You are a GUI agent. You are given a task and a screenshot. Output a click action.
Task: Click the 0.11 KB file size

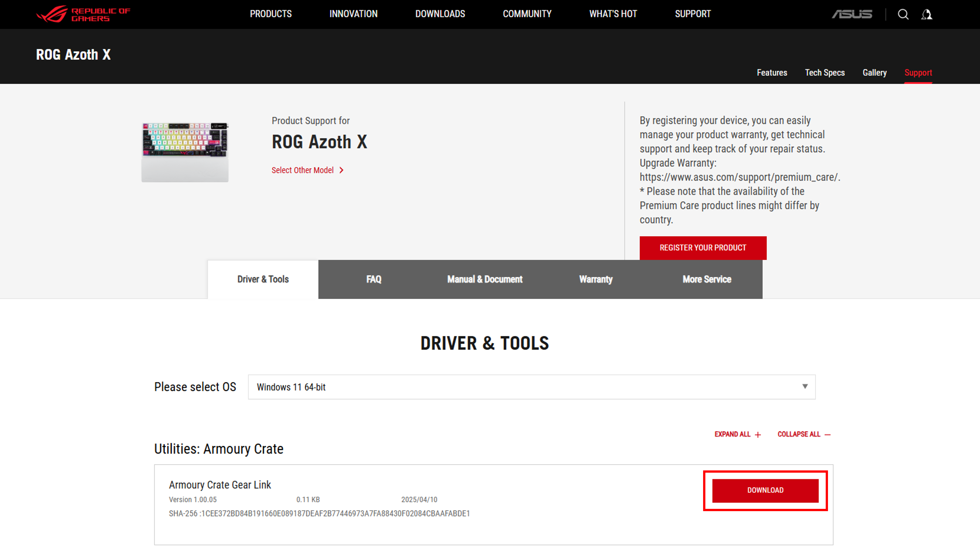coord(308,500)
